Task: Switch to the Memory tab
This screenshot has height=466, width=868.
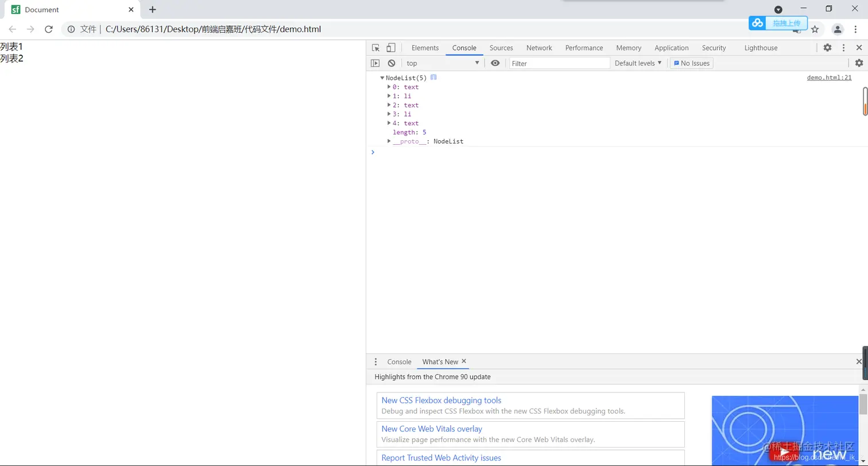Action: point(629,48)
